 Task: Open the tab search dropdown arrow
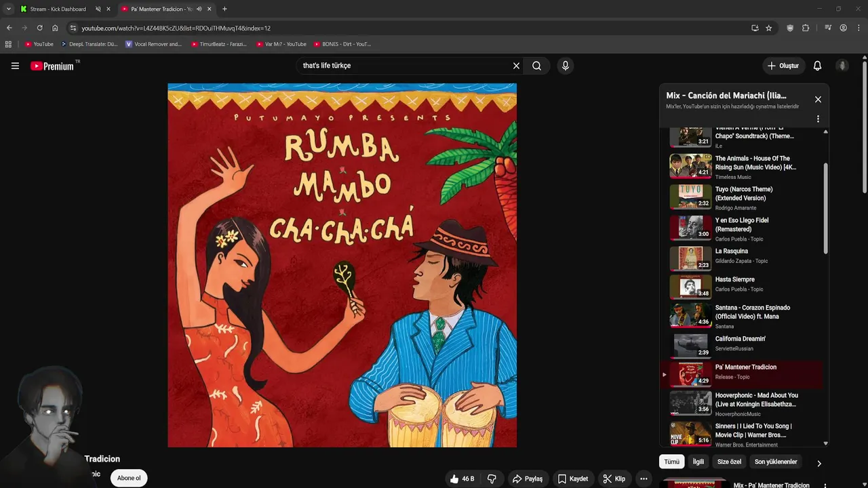(x=8, y=9)
